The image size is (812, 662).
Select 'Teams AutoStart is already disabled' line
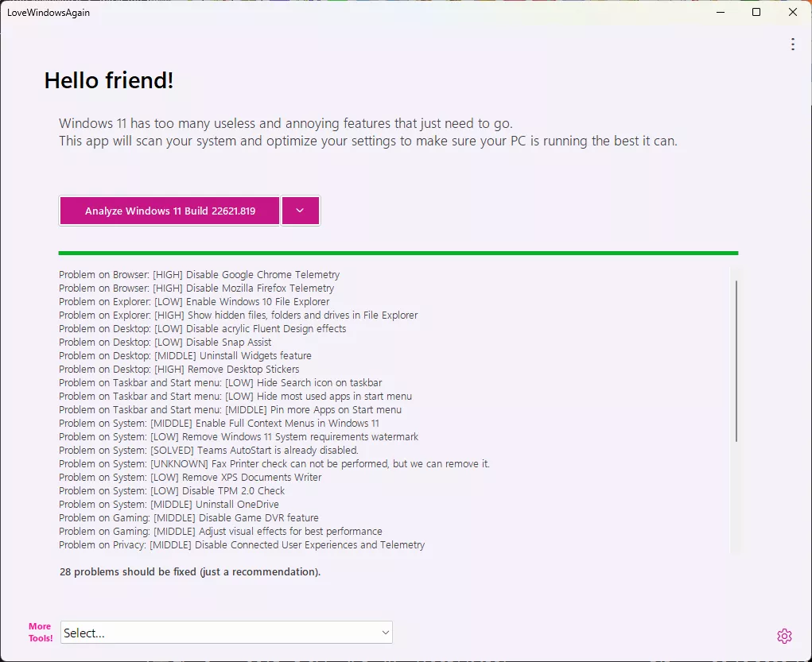[208, 451]
